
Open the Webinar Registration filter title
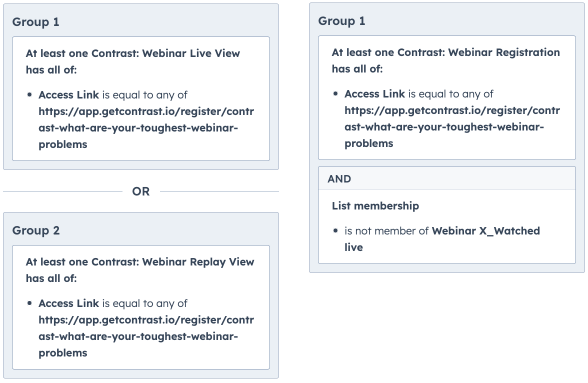click(446, 53)
